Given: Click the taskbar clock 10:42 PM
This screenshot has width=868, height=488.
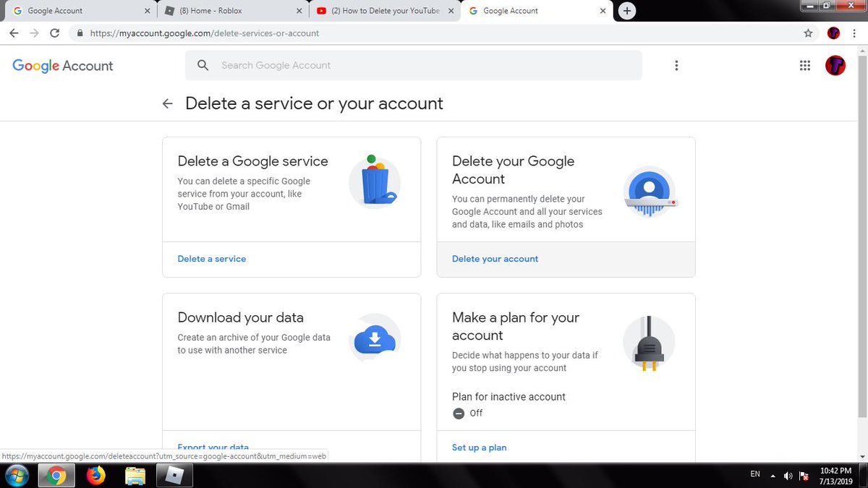Looking at the screenshot, I should point(836,471).
